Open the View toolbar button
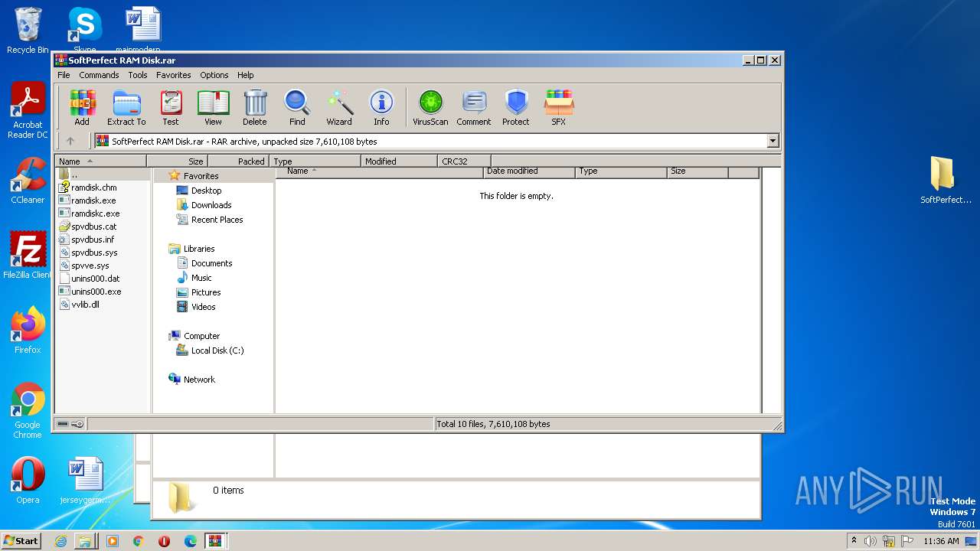Image resolution: width=980 pixels, height=551 pixels. tap(213, 108)
